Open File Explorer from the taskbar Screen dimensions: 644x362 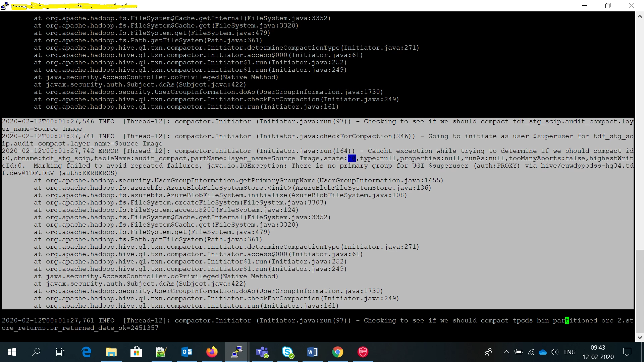(111, 352)
